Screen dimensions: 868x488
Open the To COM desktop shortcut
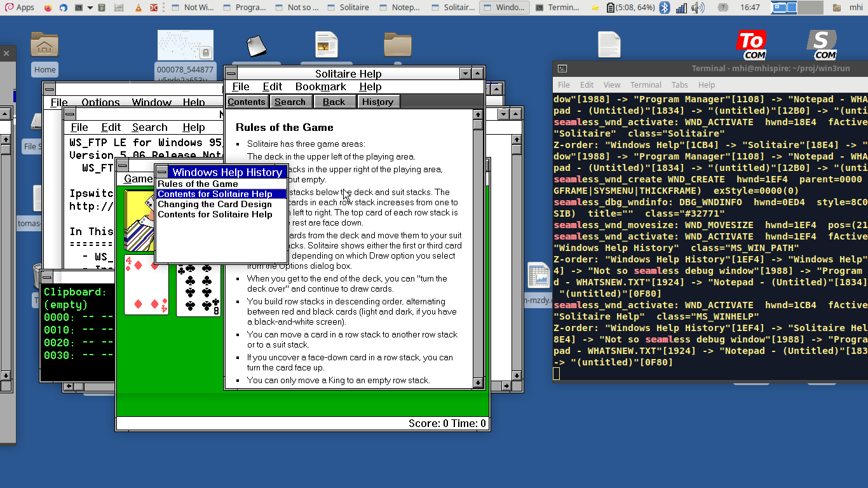pyautogui.click(x=751, y=45)
